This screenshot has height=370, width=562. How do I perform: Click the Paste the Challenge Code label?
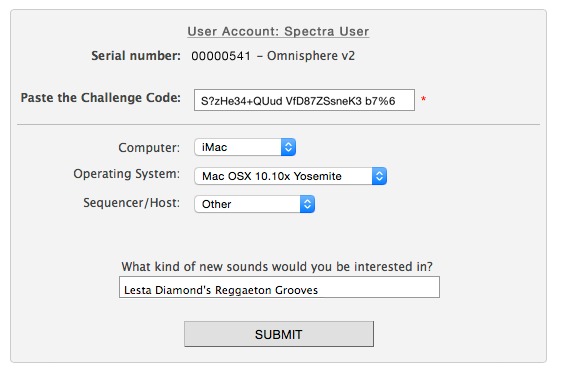tap(101, 98)
